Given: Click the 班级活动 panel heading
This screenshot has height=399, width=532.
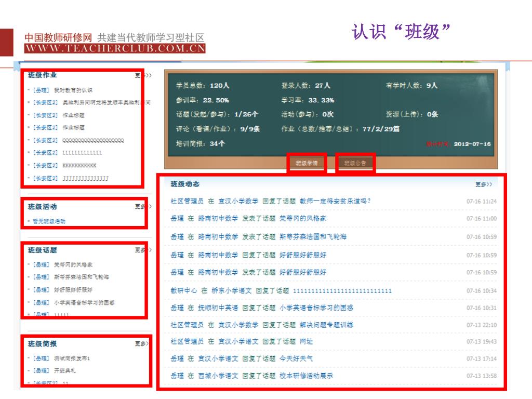Looking at the screenshot, I should coord(43,207).
